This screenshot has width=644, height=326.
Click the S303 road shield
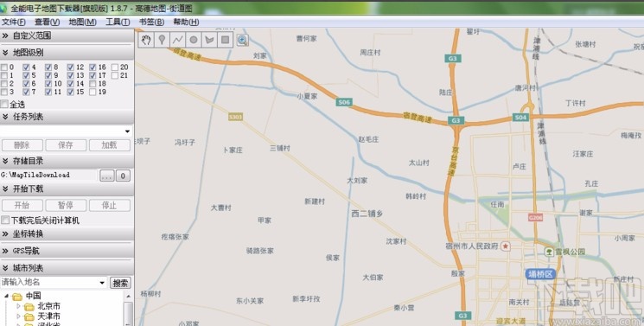click(x=235, y=117)
